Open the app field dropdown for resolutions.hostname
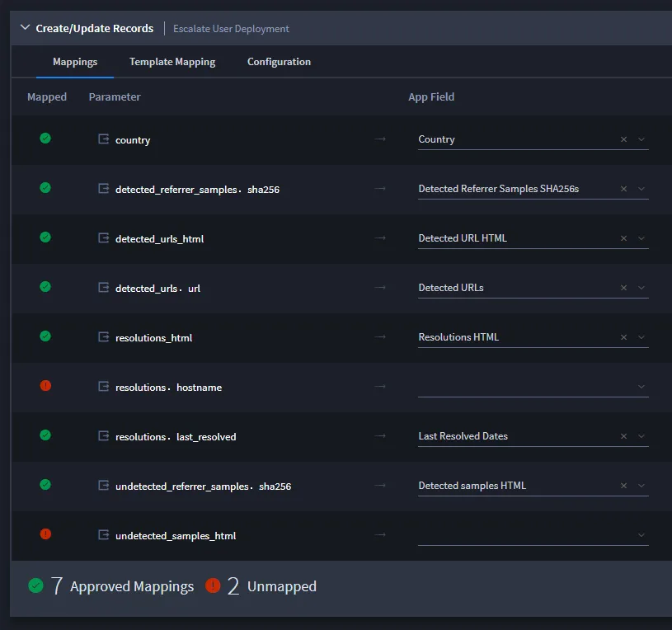 (x=641, y=387)
